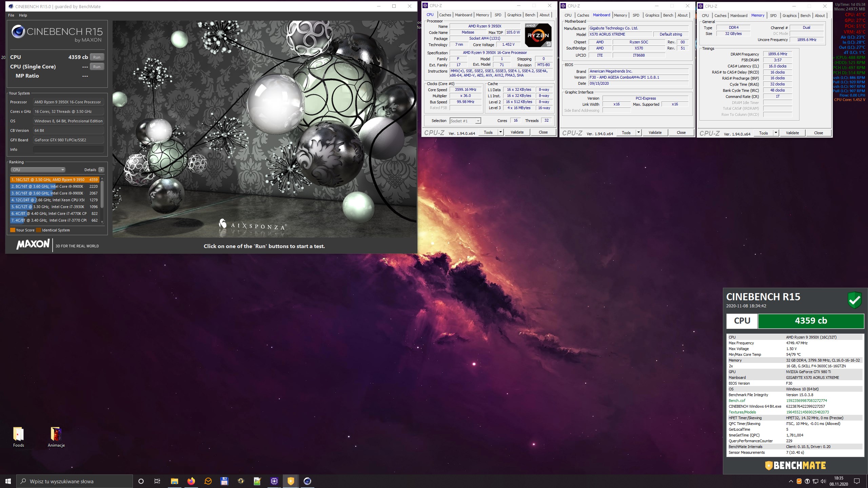Image resolution: width=868 pixels, height=488 pixels.
Task: Click Tools button in first CPU-Z window
Action: coord(488,133)
